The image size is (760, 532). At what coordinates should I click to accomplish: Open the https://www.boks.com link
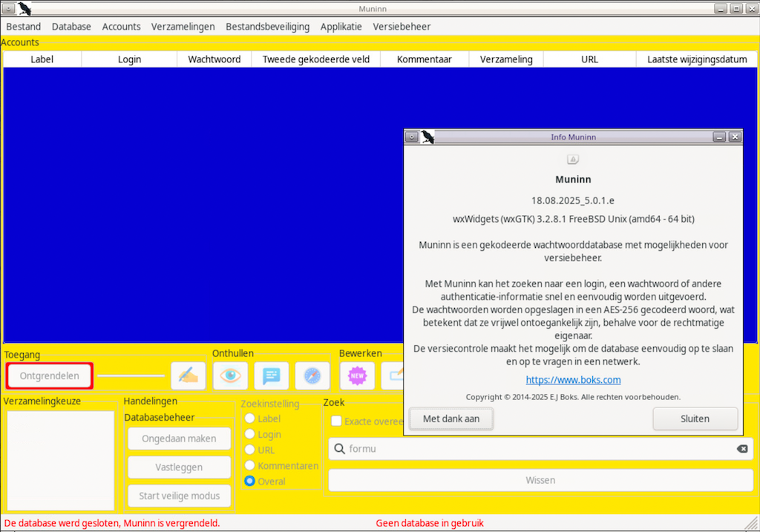click(574, 380)
